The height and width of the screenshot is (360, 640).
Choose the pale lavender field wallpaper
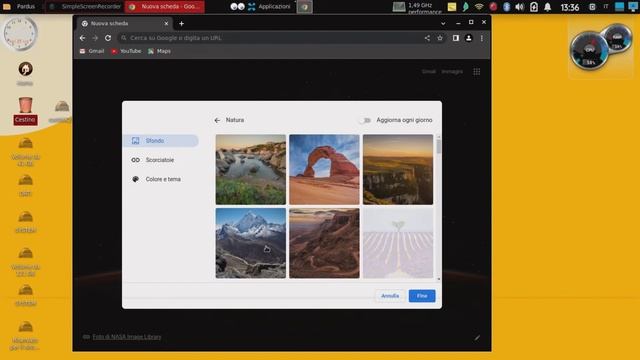pyautogui.click(x=398, y=243)
